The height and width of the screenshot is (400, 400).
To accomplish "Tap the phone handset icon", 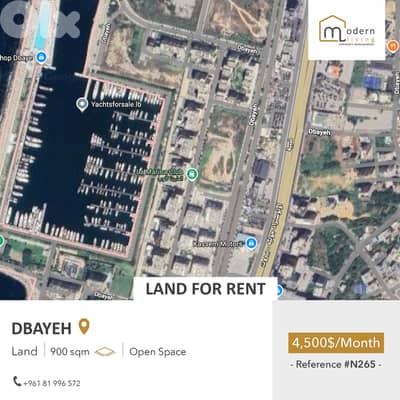I will tap(17, 381).
